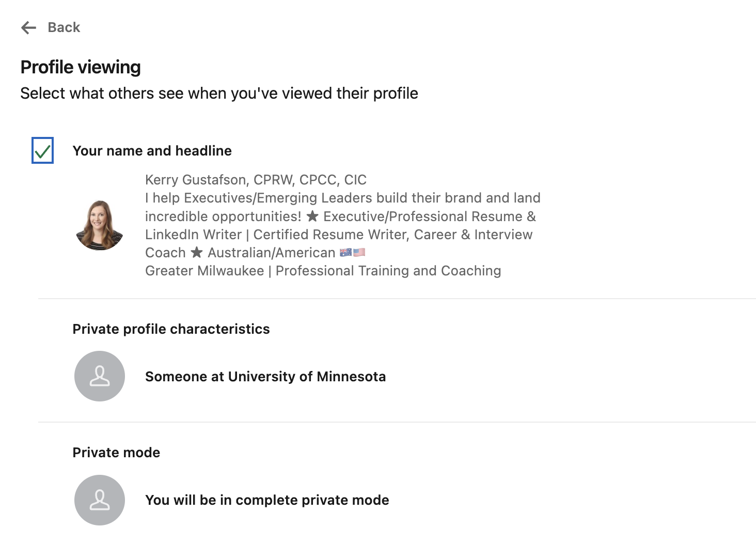Image resolution: width=756 pixels, height=558 pixels.
Task: Enable the Someone at University of Minnesota option
Action: click(x=265, y=376)
